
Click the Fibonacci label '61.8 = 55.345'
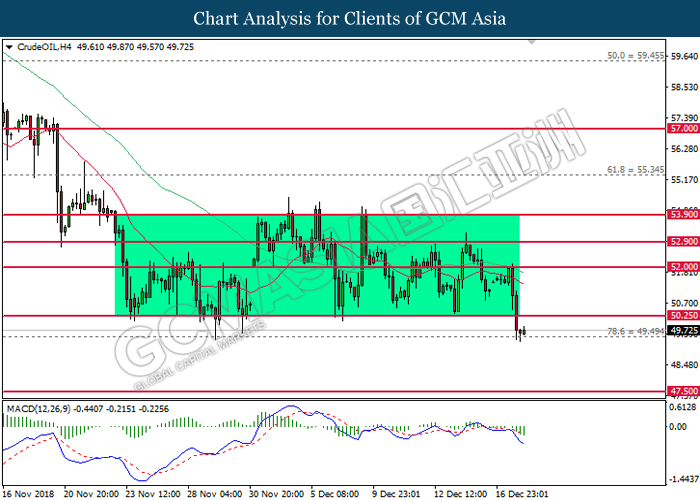click(636, 170)
